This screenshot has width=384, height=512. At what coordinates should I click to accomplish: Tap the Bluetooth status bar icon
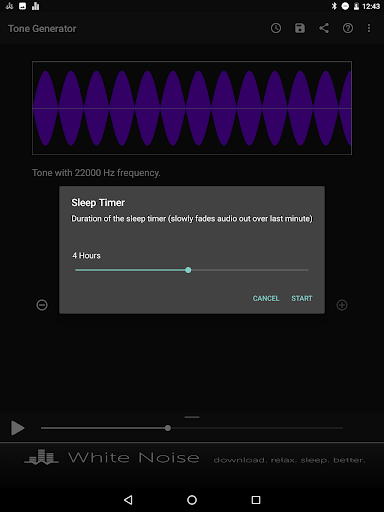(x=334, y=6)
